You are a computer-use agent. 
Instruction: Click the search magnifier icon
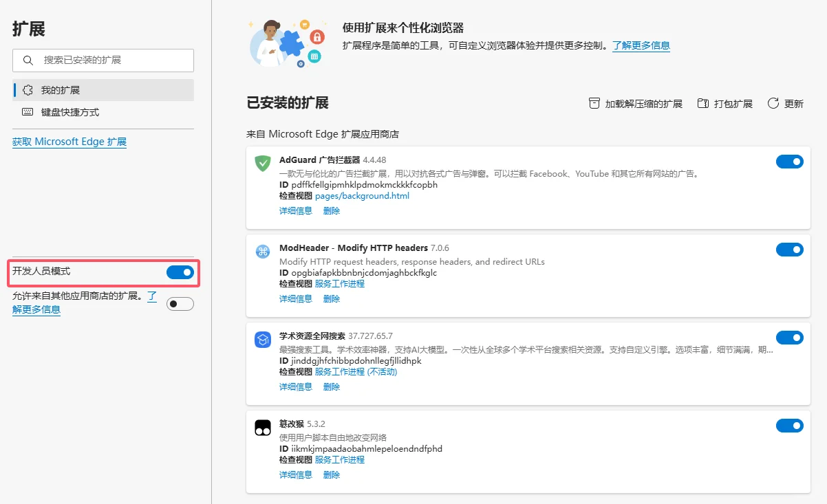[28, 61]
